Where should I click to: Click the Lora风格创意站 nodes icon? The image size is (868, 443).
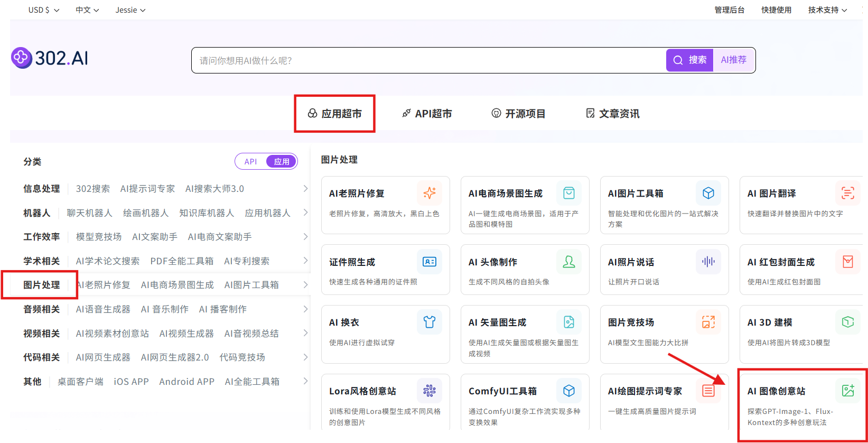(430, 391)
